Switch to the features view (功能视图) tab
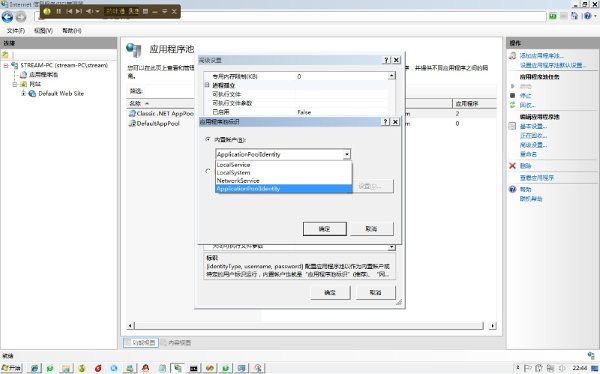Image resolution: width=600 pixels, height=374 pixels. click(x=140, y=343)
